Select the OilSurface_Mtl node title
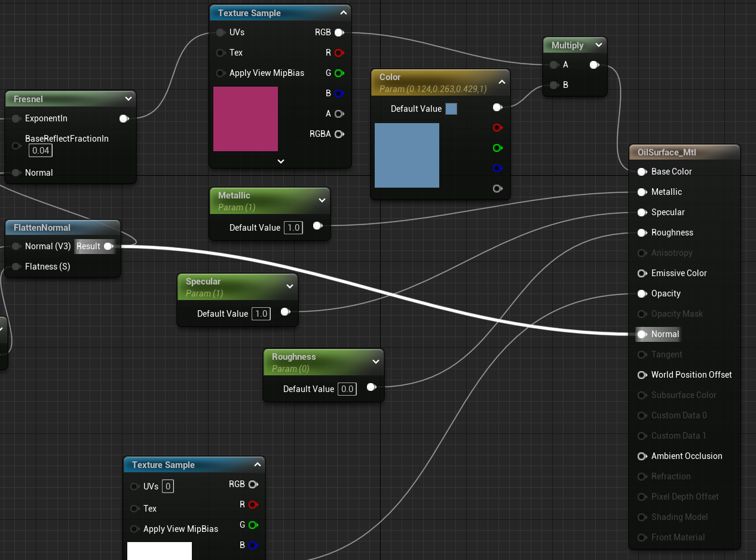This screenshot has width=756, height=560. click(x=666, y=152)
